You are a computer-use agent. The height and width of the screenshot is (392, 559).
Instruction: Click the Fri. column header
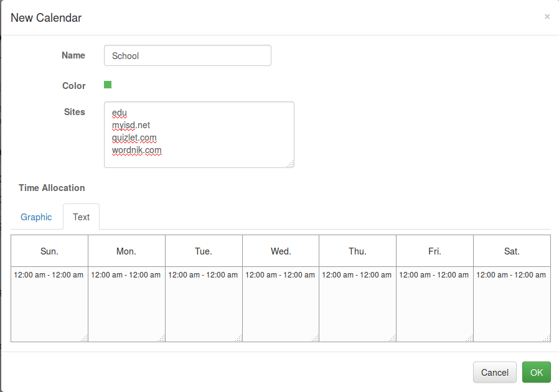tap(435, 251)
